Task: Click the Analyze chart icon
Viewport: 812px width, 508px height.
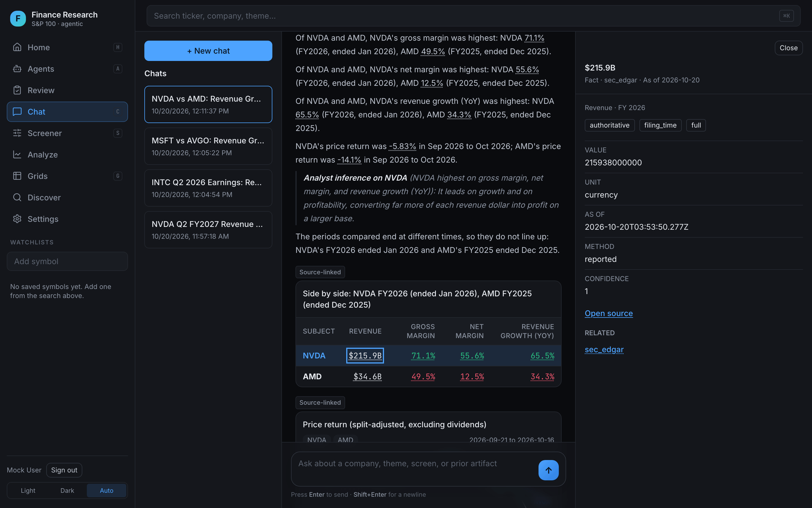Action: (x=17, y=155)
